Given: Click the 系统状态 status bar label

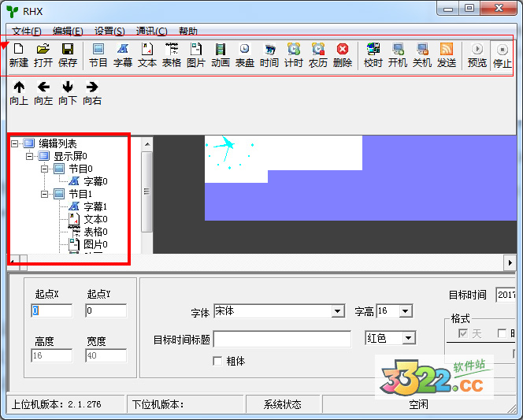Looking at the screenshot, I should pyautogui.click(x=282, y=405).
